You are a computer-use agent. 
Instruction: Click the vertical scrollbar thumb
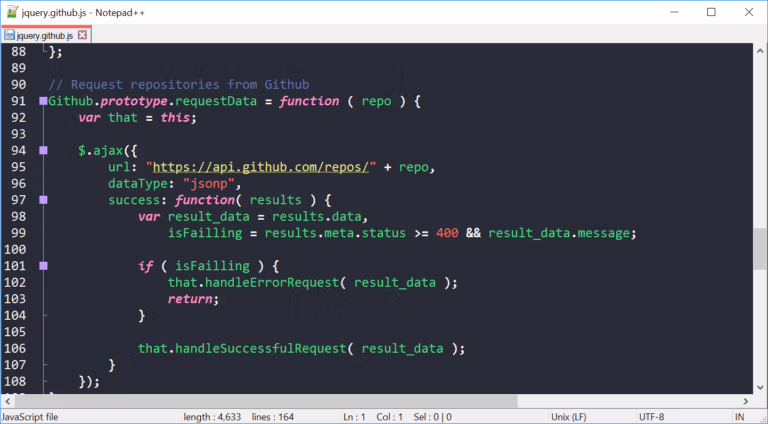pos(760,248)
